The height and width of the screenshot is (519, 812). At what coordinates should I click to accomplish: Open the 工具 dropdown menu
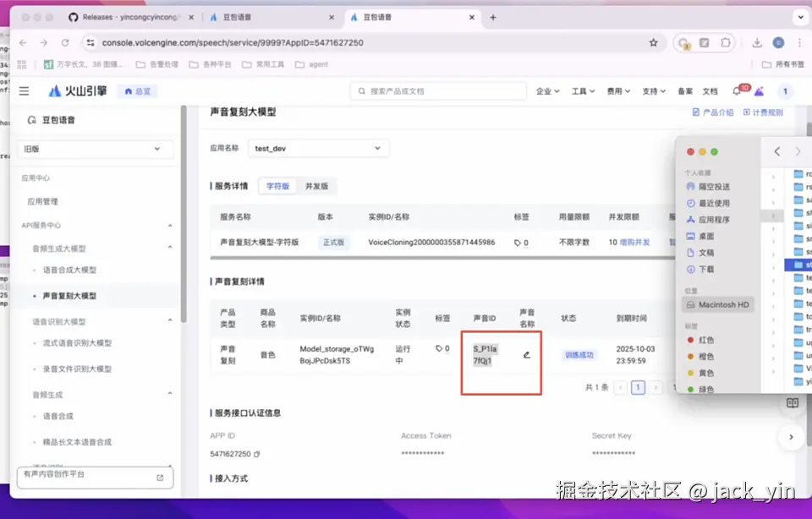(x=583, y=91)
